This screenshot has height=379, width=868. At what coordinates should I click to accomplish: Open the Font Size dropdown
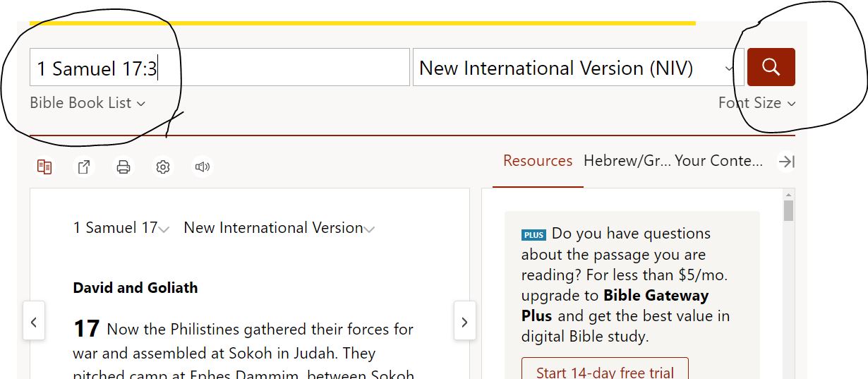756,103
